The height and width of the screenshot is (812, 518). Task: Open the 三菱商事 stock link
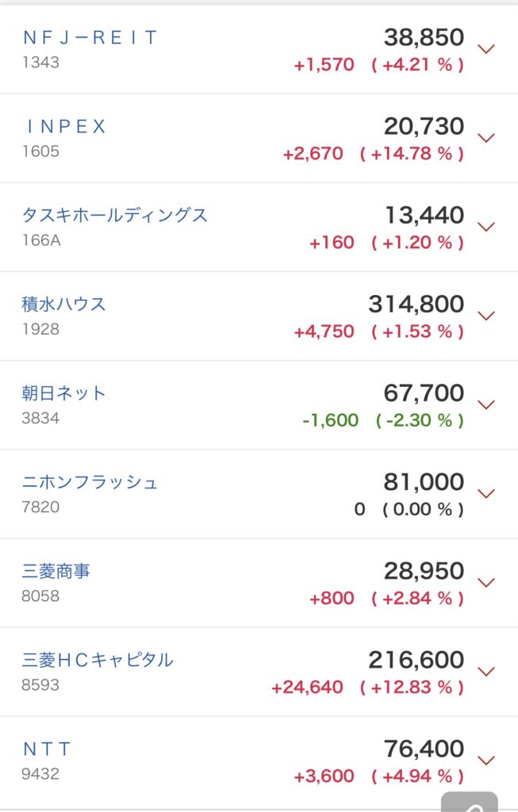pyautogui.click(x=56, y=571)
